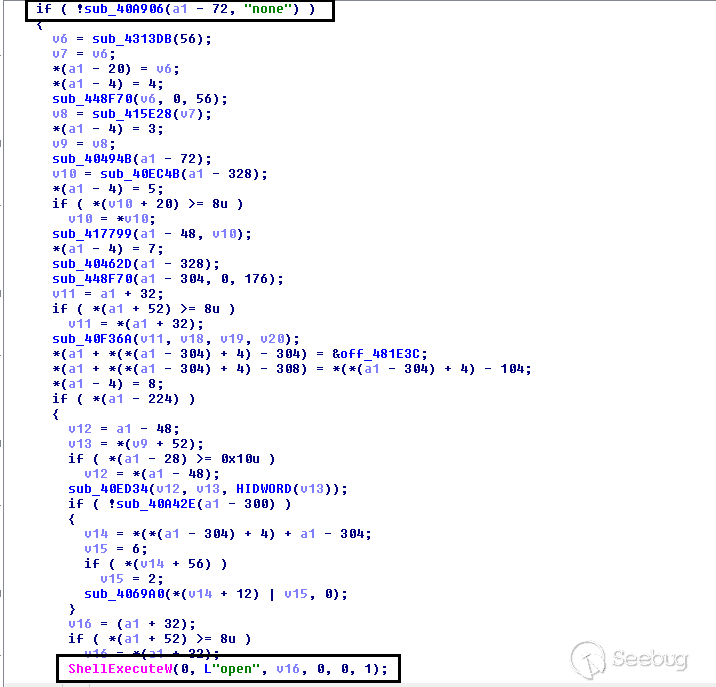Click the 'v14 = *(*(a1 - 304) + 4)' line
The height and width of the screenshot is (687, 716).
(227, 534)
